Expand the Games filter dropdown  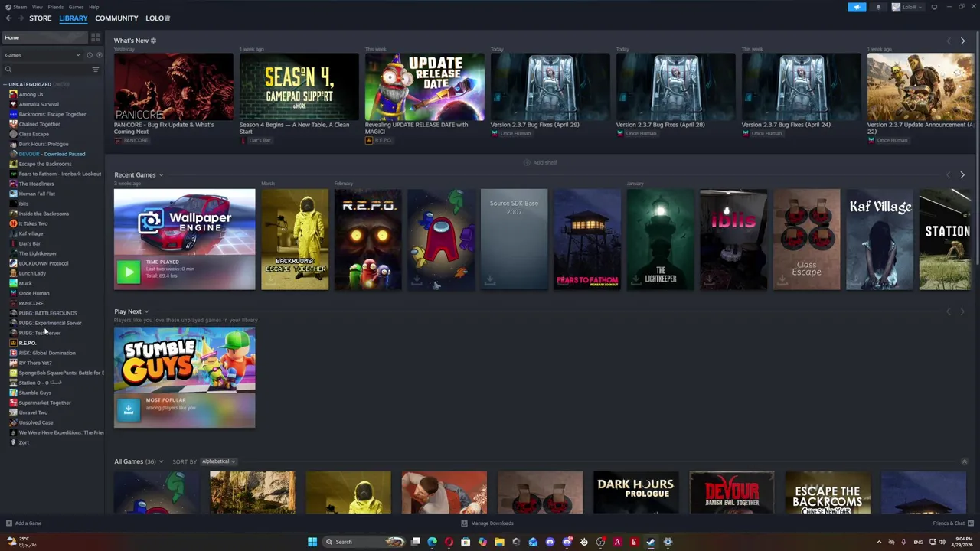tap(43, 55)
